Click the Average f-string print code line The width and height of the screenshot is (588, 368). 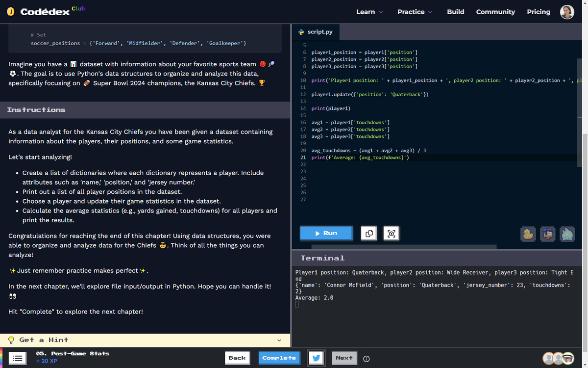pos(360,158)
